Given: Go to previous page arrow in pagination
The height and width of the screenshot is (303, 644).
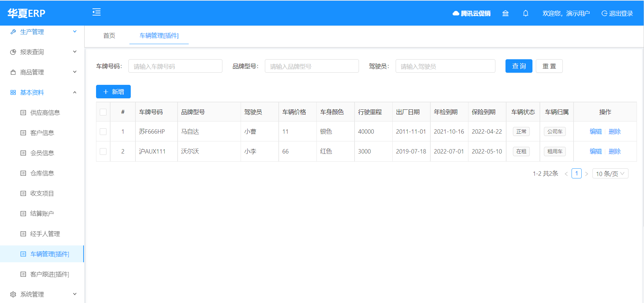Looking at the screenshot, I should tap(566, 174).
